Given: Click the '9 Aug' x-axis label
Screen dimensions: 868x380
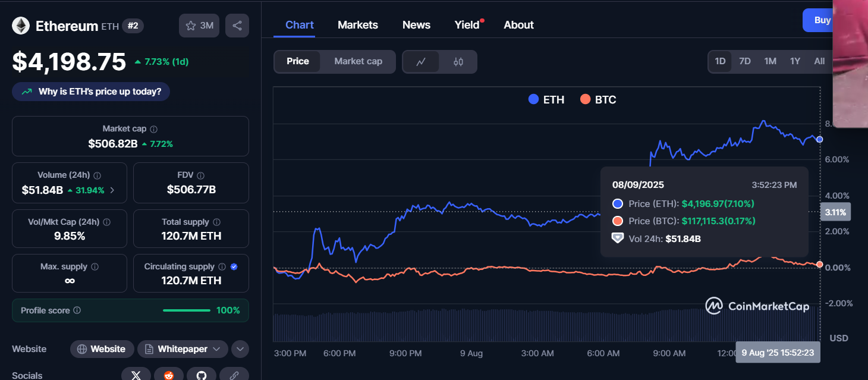Looking at the screenshot, I should 471,353.
